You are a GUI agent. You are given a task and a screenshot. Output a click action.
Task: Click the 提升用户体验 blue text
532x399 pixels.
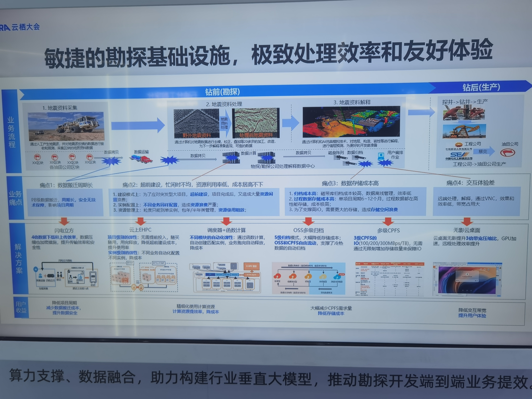tap(472, 315)
